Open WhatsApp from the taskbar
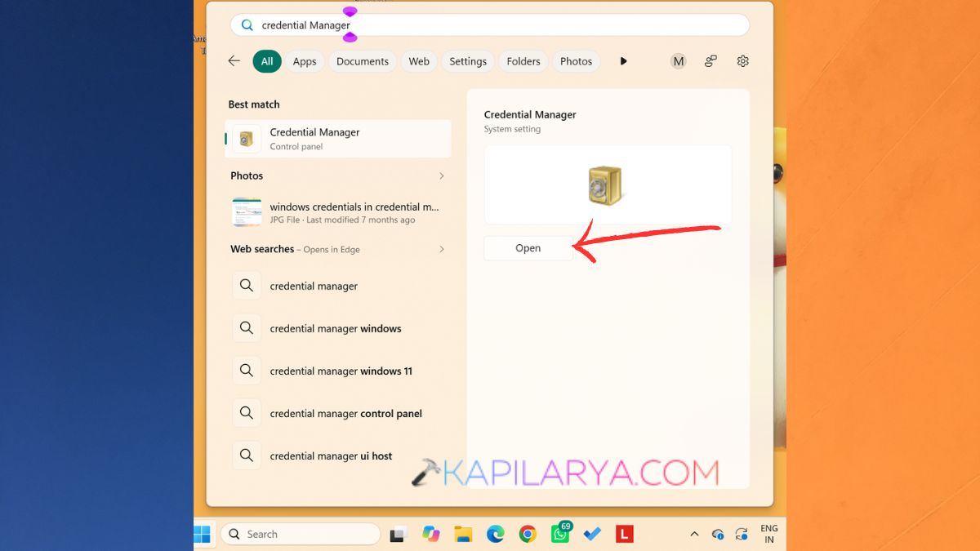 pos(560,533)
